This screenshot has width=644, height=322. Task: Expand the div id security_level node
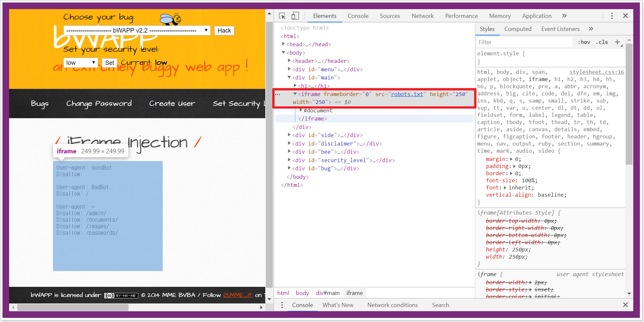coord(289,160)
